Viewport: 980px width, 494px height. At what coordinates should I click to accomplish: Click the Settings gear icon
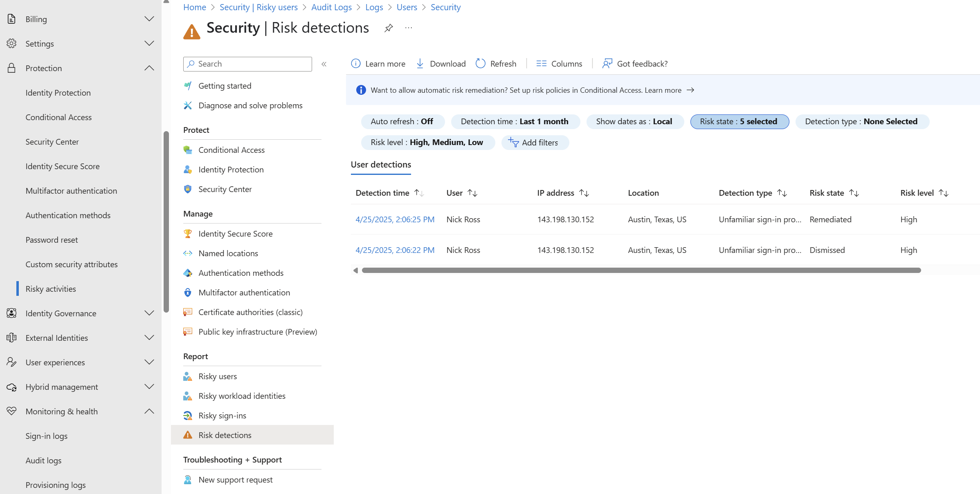coord(11,43)
